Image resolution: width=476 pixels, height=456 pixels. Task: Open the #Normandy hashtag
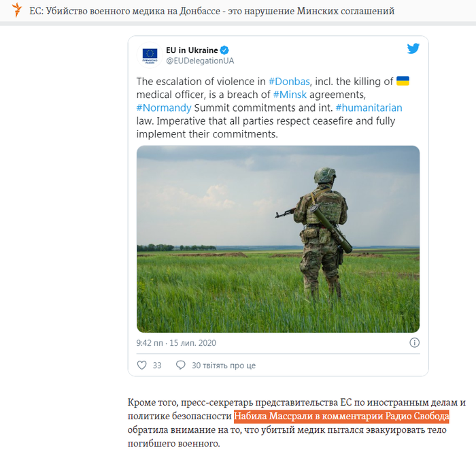(164, 108)
